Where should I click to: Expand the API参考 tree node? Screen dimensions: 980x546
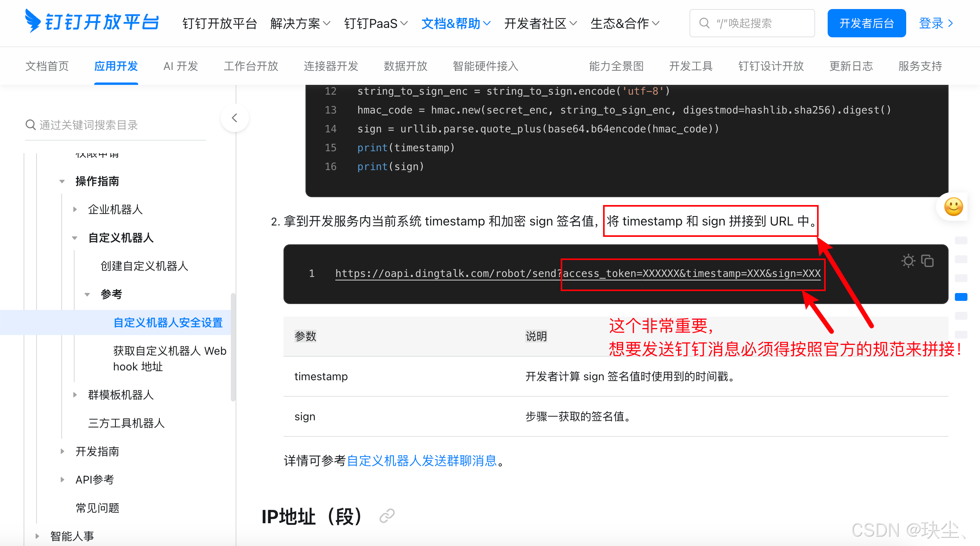62,480
